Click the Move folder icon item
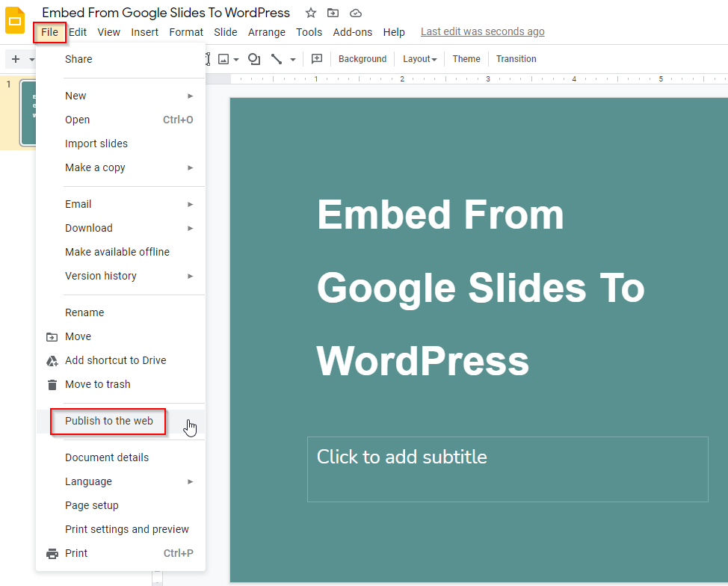The height and width of the screenshot is (586, 728). tap(52, 337)
